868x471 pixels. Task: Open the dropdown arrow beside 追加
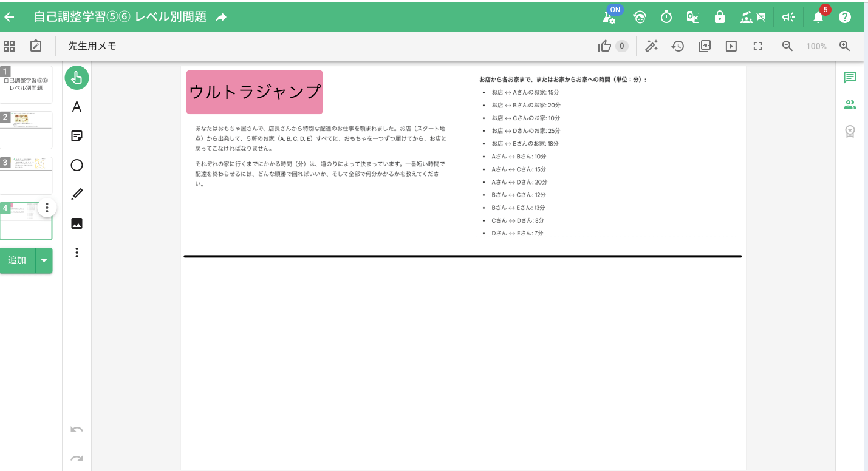click(44, 260)
